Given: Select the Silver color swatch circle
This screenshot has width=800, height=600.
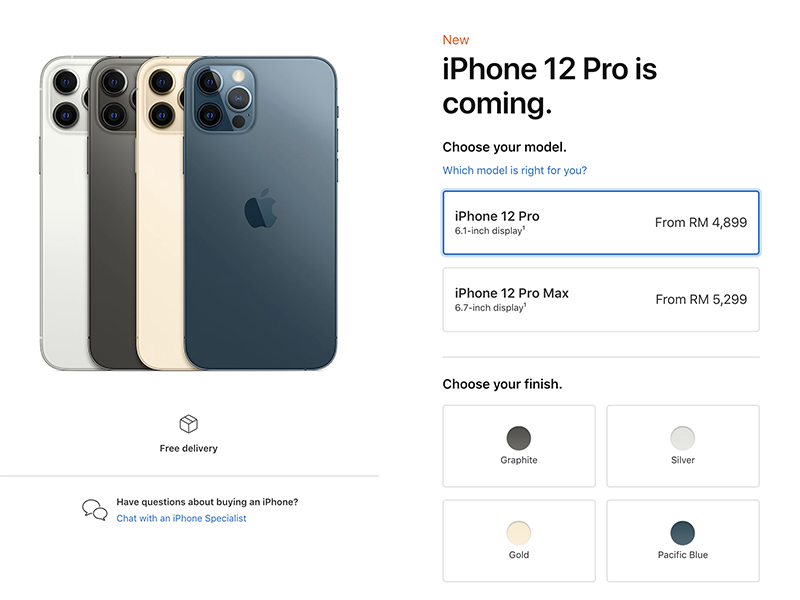Looking at the screenshot, I should click(x=683, y=438).
